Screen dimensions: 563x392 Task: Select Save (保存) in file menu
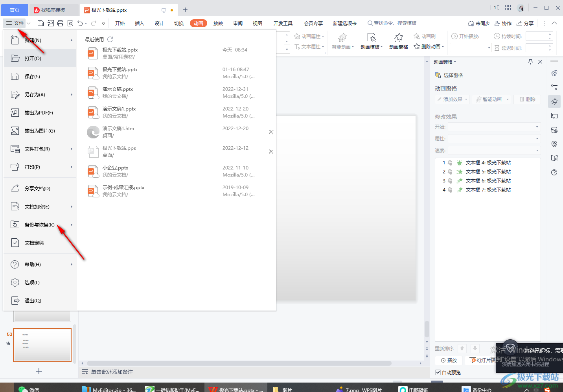(40, 76)
